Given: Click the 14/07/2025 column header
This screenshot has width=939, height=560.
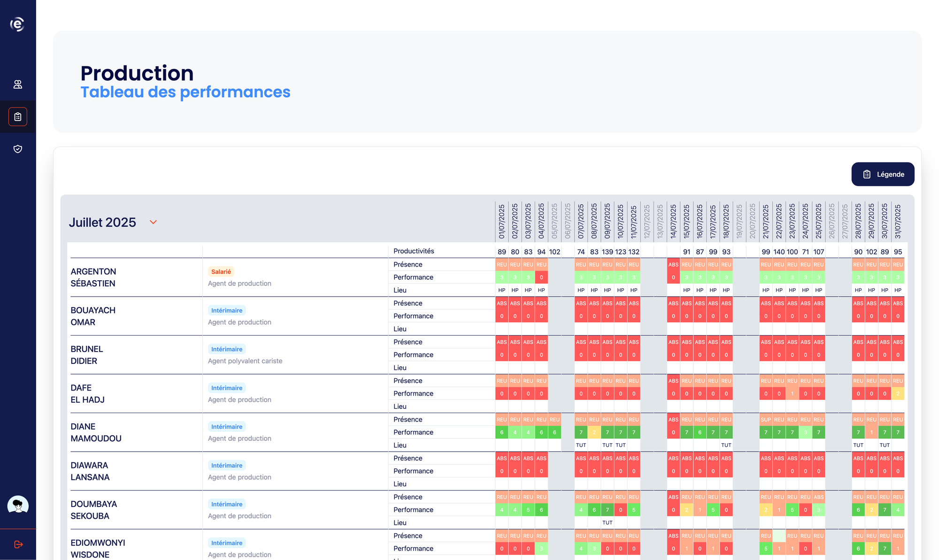Looking at the screenshot, I should click(x=673, y=221).
